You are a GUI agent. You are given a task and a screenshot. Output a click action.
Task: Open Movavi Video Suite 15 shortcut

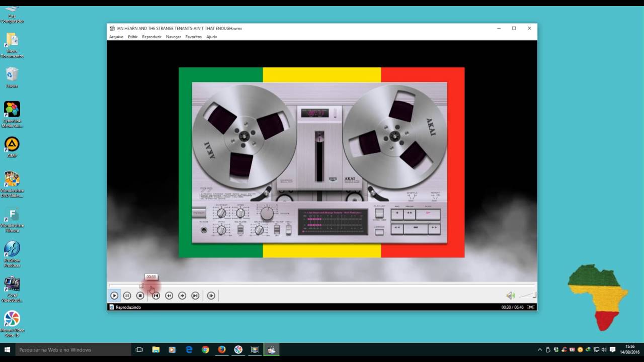pyautogui.click(x=12, y=324)
